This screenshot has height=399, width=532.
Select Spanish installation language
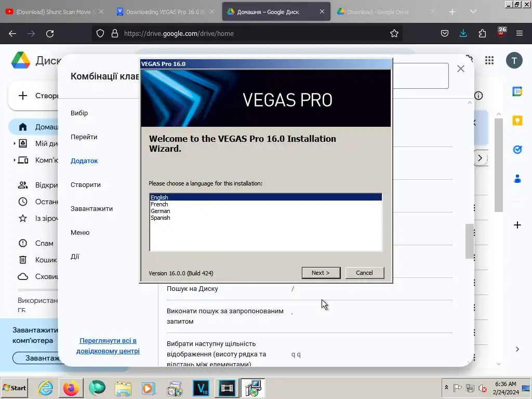click(x=266, y=218)
